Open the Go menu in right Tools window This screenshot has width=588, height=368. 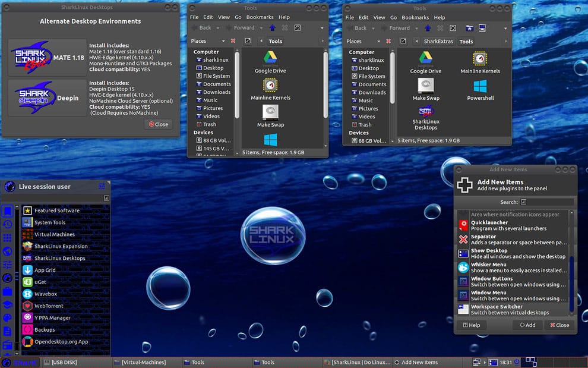393,18
